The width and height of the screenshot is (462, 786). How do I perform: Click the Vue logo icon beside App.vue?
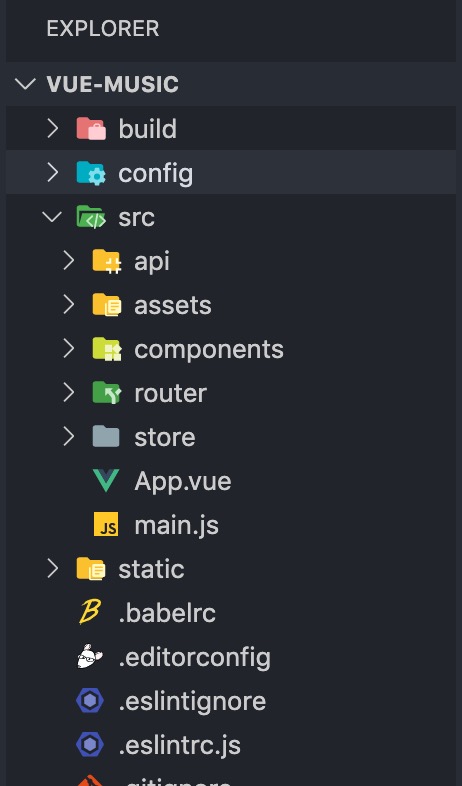click(106, 481)
